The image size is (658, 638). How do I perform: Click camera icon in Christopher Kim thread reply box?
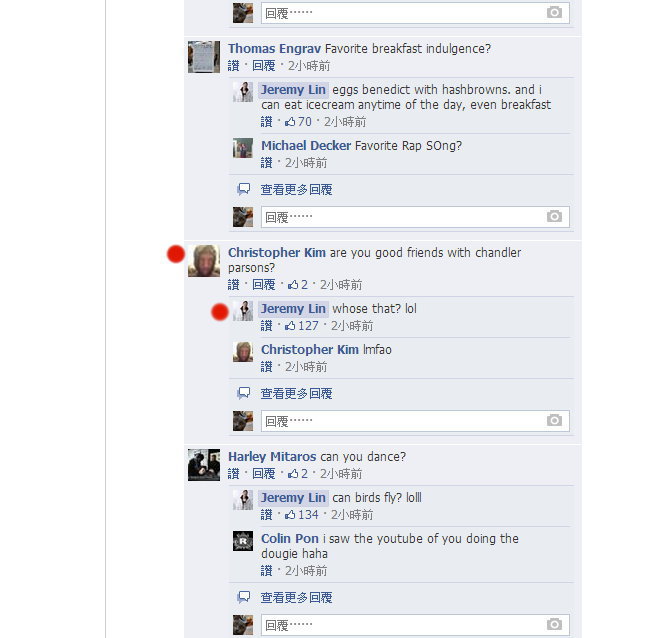click(x=554, y=421)
